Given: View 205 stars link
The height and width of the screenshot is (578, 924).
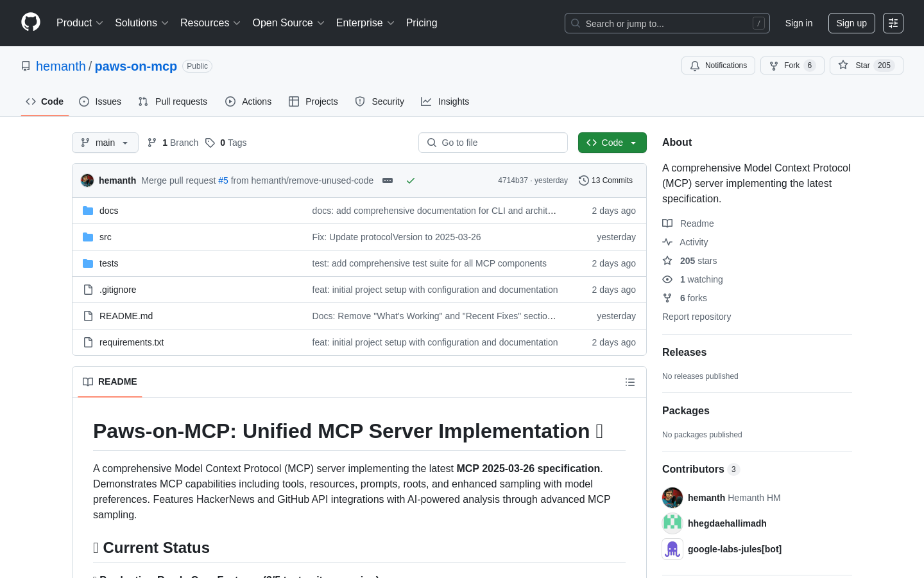Looking at the screenshot, I should pos(690,261).
